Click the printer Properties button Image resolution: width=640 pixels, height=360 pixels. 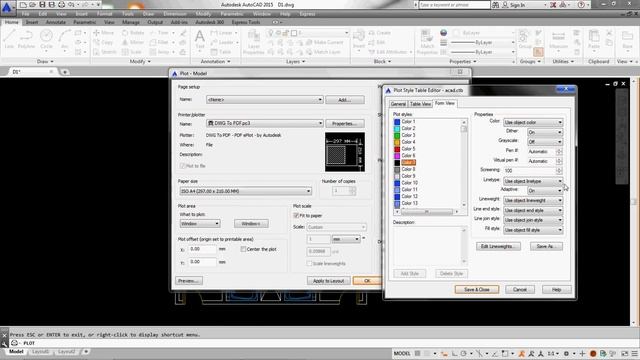(345, 123)
